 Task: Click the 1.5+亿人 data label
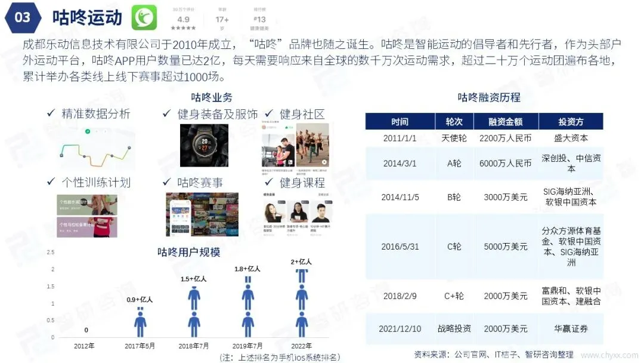(x=193, y=279)
